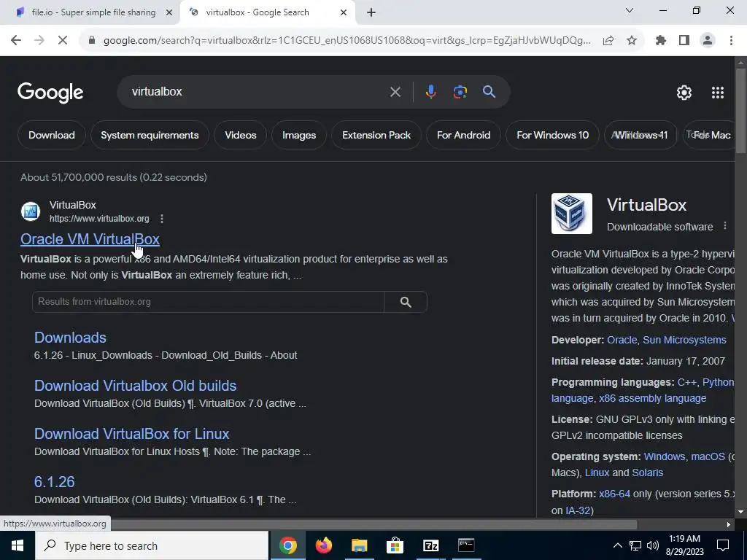Viewport: 747px width, 560px height.
Task: Open the volume control in system tray
Action: pos(653,545)
